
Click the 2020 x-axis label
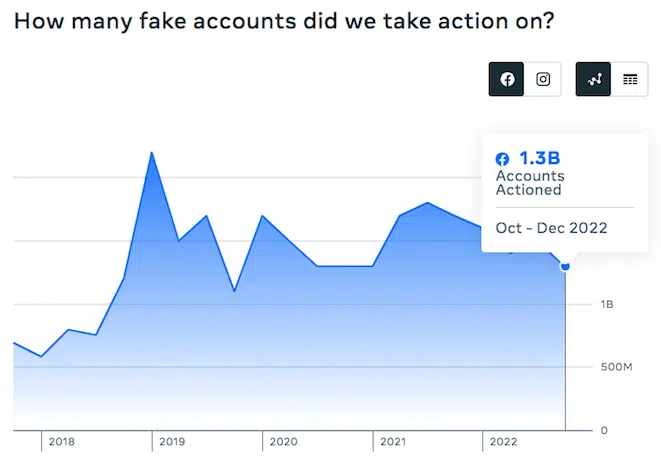pos(284,442)
